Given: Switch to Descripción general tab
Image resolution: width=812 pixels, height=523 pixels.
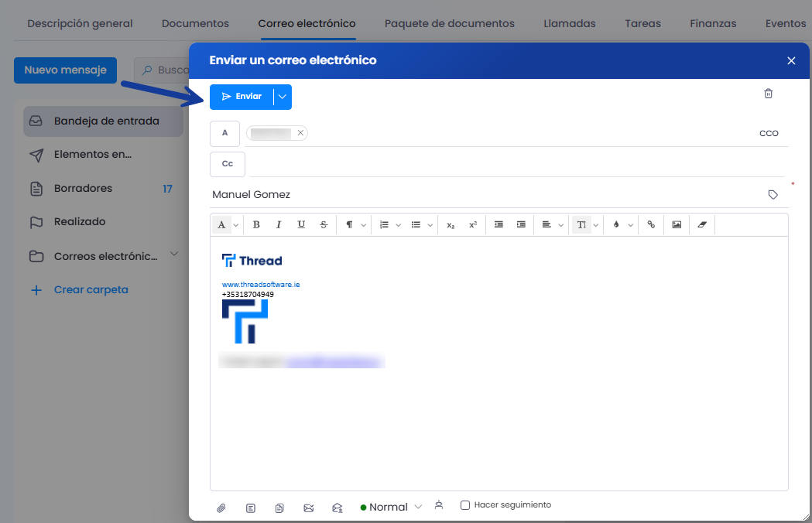Looking at the screenshot, I should pos(81,23).
